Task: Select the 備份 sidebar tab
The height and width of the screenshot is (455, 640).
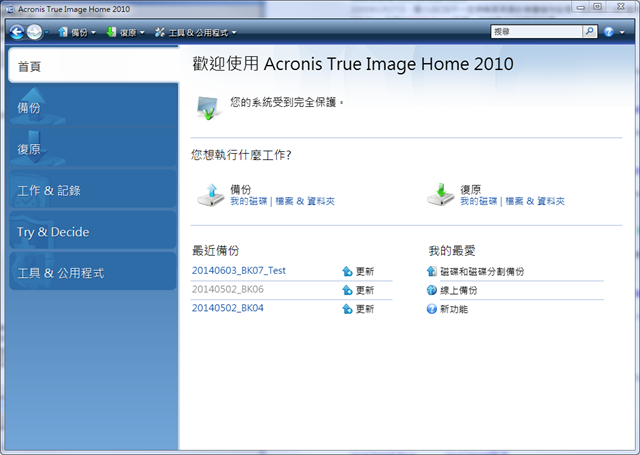Action: click(x=93, y=107)
